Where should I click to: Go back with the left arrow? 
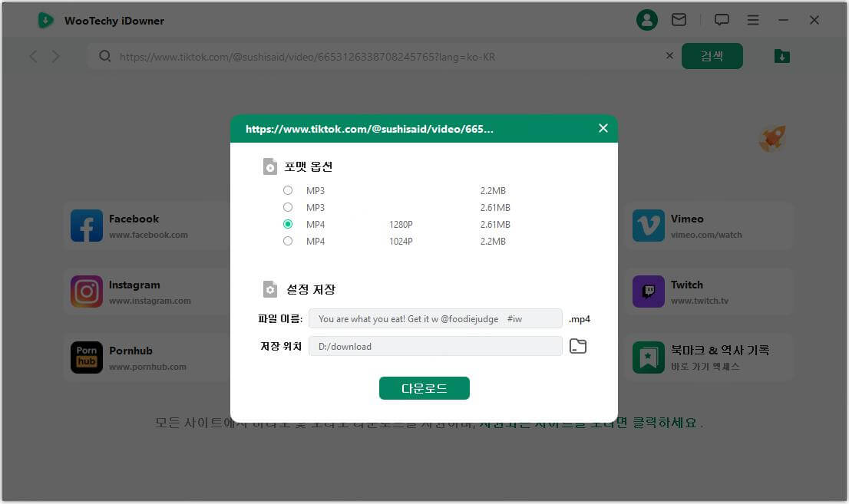pos(33,56)
